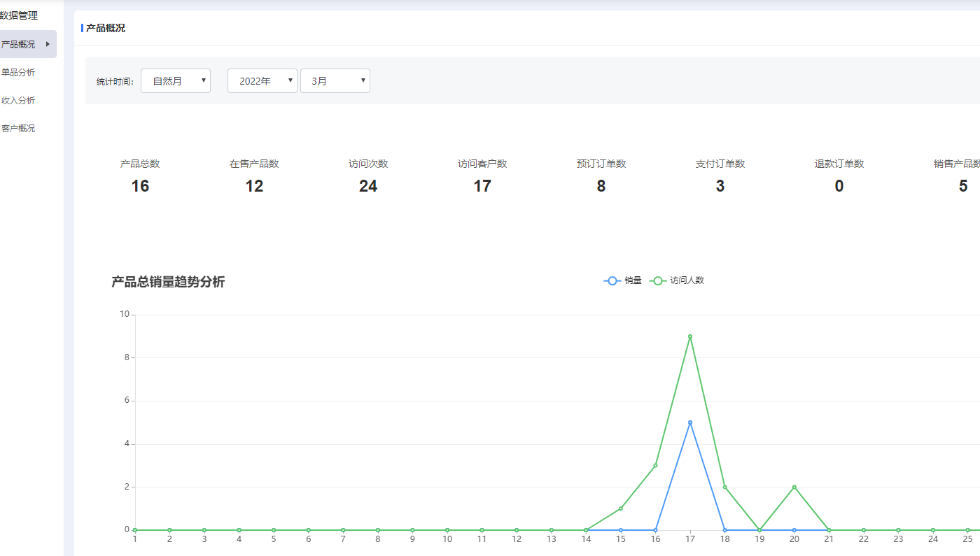
Task: Click y-axis label 10
Action: (x=125, y=314)
